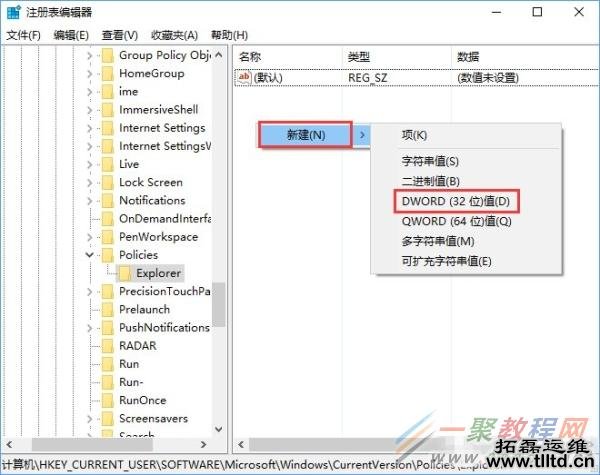Viewport: 600px width, 475px height.
Task: Click tree pane scroll up arrow
Action: (219, 55)
